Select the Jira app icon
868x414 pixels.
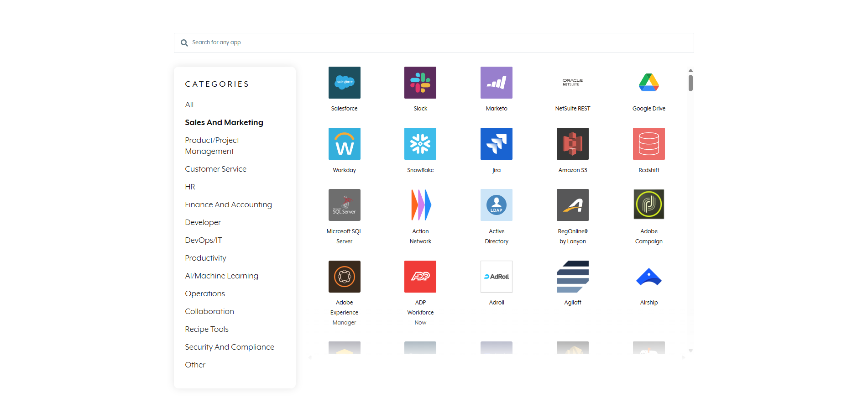496,144
